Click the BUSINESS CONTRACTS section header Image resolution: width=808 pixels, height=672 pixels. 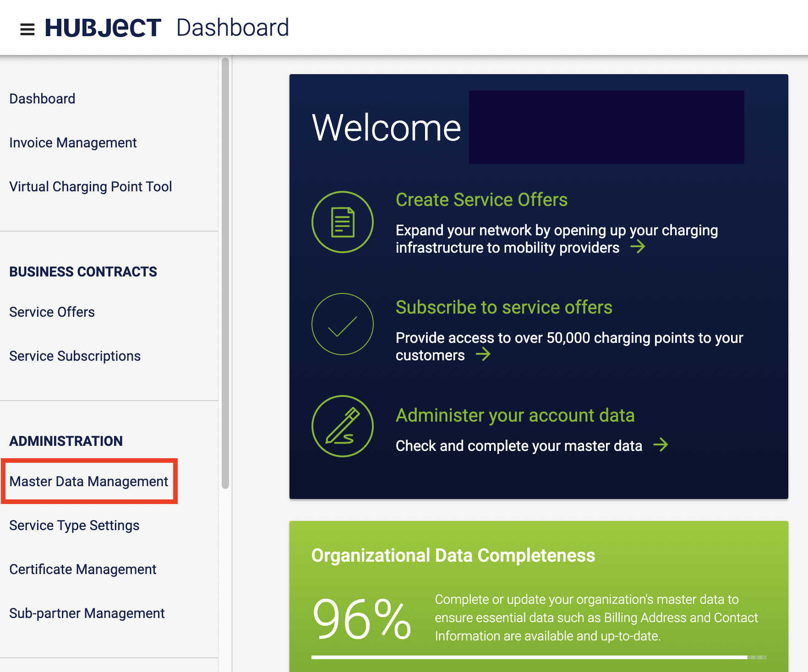point(83,272)
